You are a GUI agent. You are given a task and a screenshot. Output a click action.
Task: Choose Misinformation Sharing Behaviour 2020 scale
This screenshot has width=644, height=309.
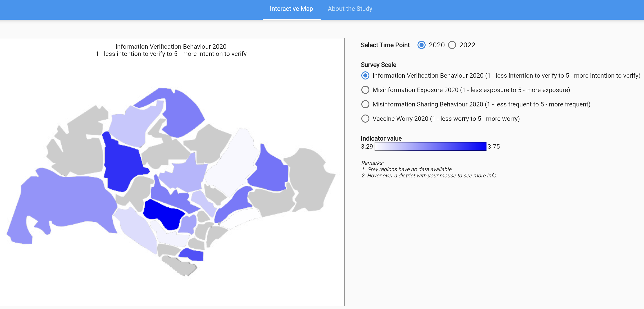coord(365,104)
